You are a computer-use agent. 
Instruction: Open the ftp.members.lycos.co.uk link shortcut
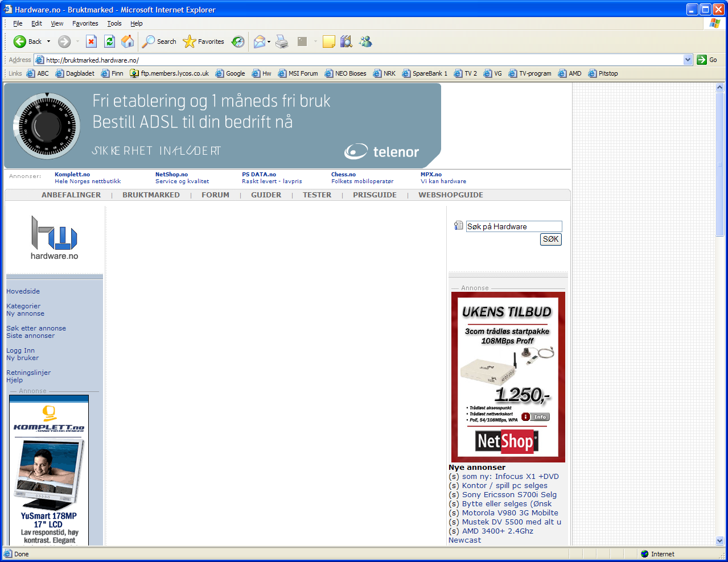(169, 73)
